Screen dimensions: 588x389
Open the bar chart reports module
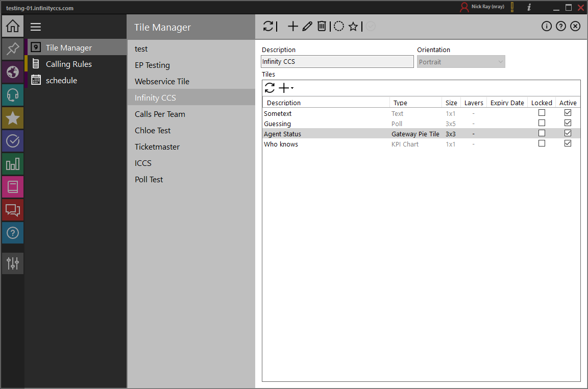(x=13, y=164)
